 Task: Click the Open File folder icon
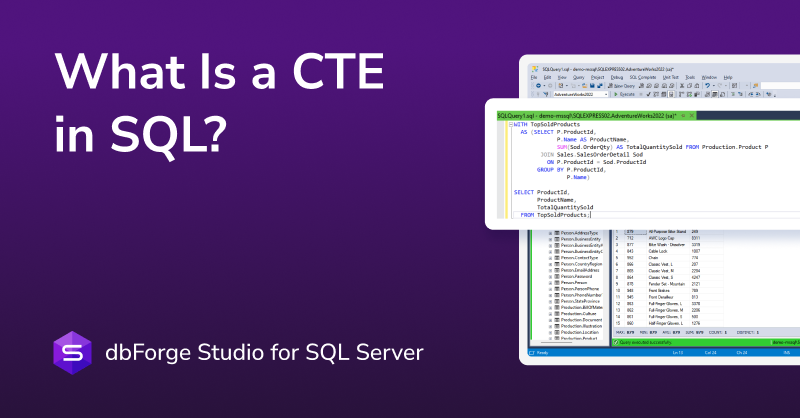pyautogui.click(x=585, y=86)
